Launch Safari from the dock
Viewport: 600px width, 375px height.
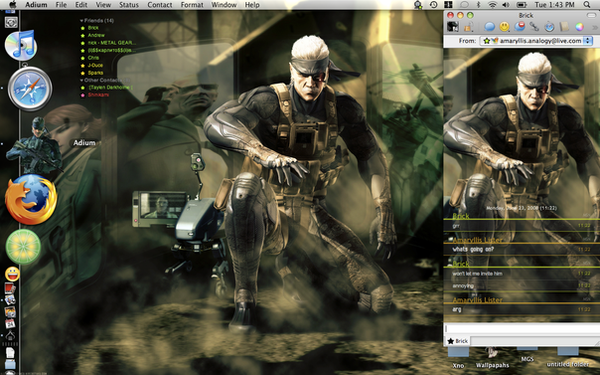pyautogui.click(x=30, y=88)
